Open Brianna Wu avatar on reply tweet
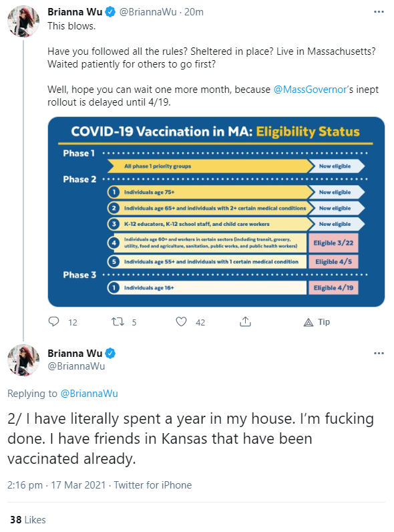Viewport: 394px width, 532px height. (23, 360)
